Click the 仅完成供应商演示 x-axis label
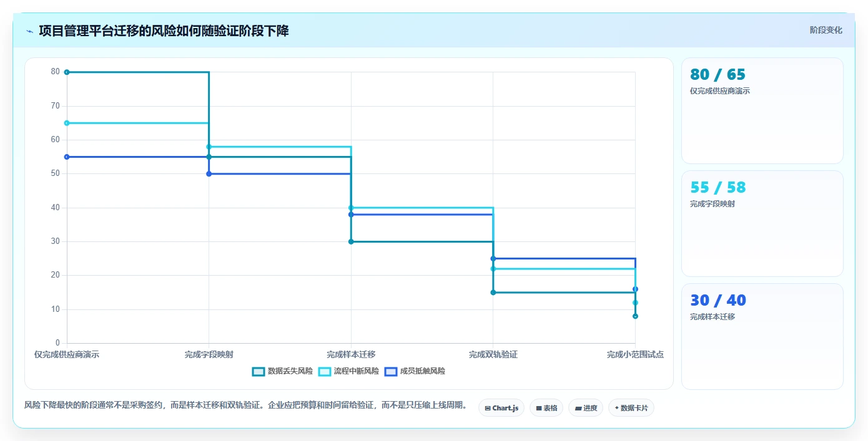868x441 pixels. click(67, 354)
